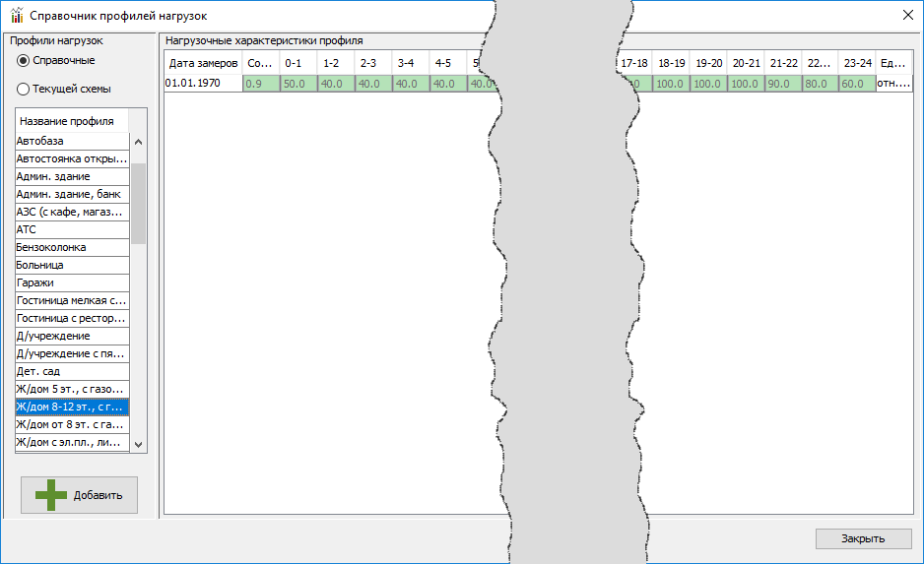Click the 40.0 cell under 3-4
Screen dimensions: 924x564
tap(412, 84)
